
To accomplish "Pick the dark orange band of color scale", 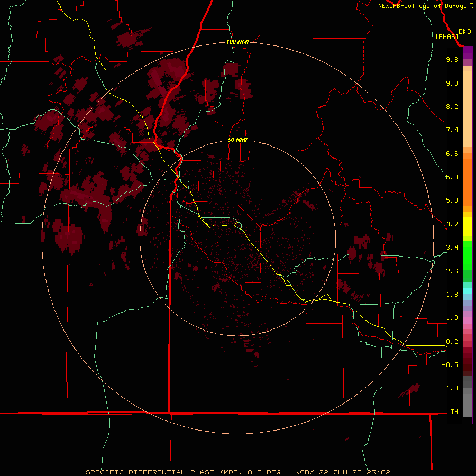I will click(467, 182).
